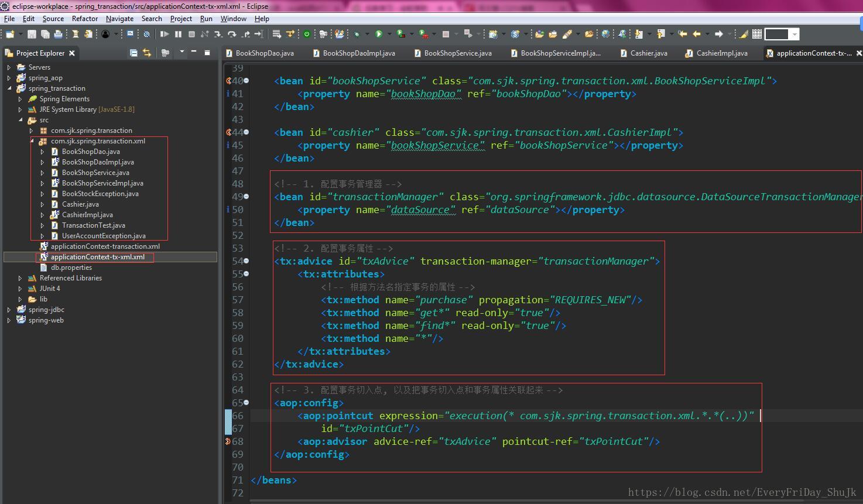The width and height of the screenshot is (863, 504).
Task: Collapse the spring_transaction project node
Action: tap(9, 88)
